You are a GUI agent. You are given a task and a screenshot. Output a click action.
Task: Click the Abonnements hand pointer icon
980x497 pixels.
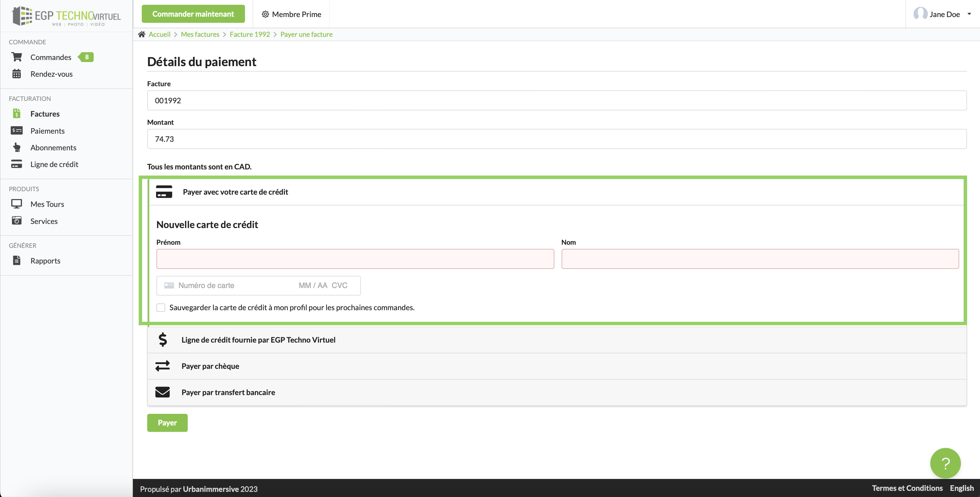pos(16,147)
